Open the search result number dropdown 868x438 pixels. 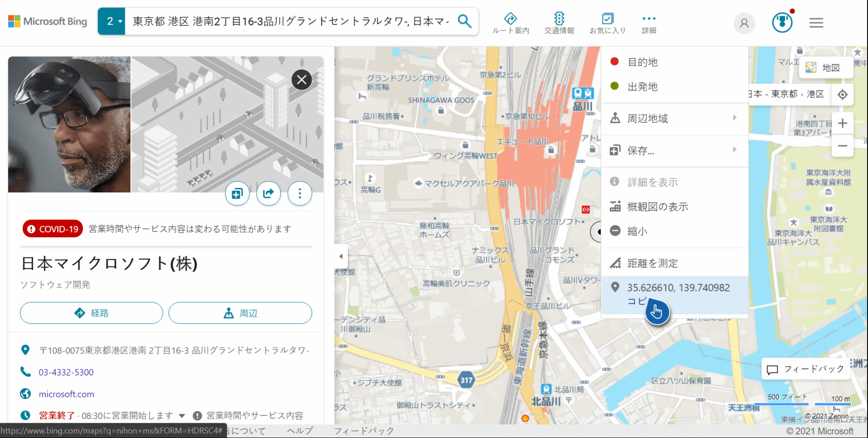112,21
